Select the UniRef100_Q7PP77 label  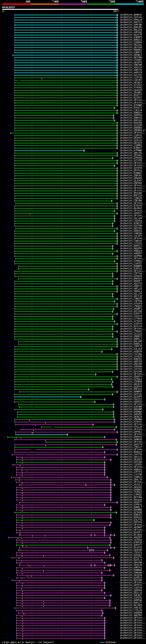[x=131, y=314]
